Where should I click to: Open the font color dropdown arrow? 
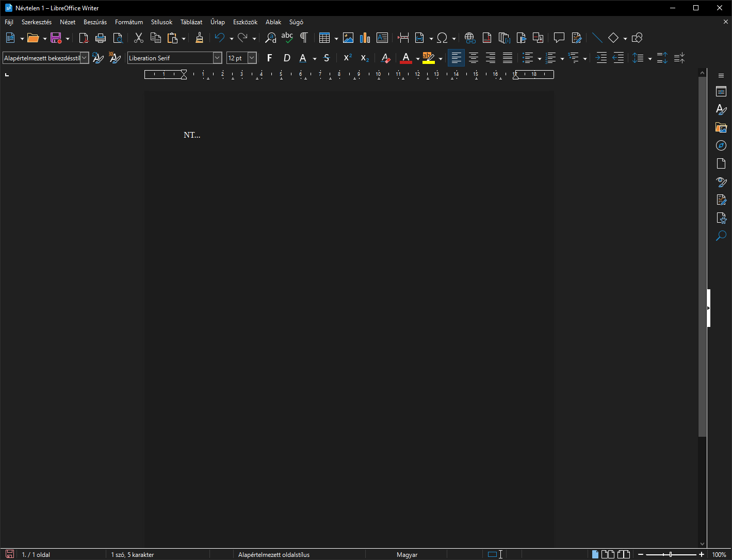pyautogui.click(x=417, y=58)
